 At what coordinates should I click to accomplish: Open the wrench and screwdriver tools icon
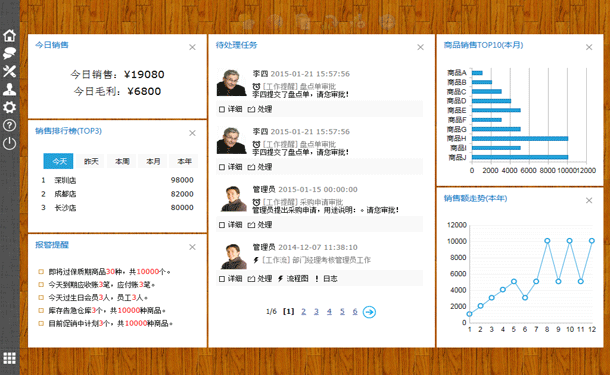point(9,71)
